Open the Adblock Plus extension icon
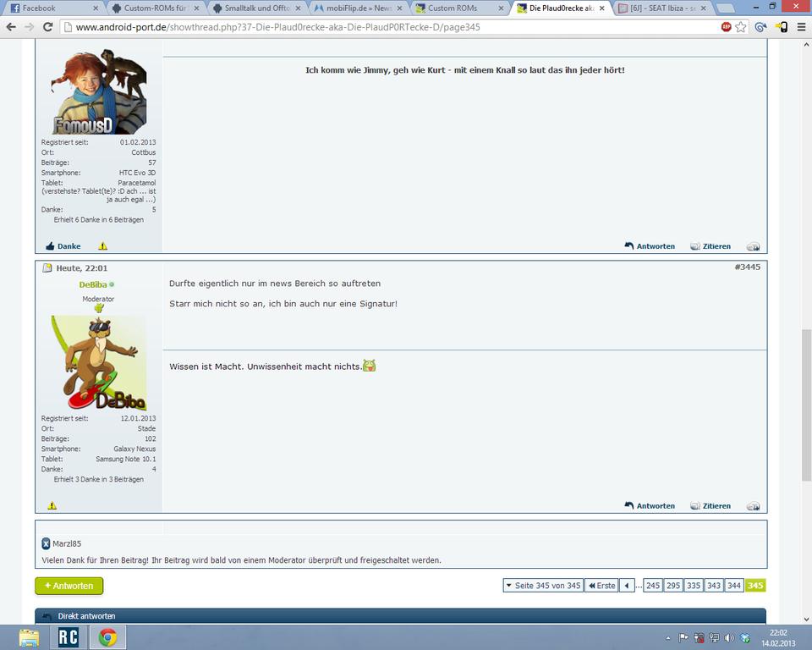The width and height of the screenshot is (812, 650). [x=726, y=27]
